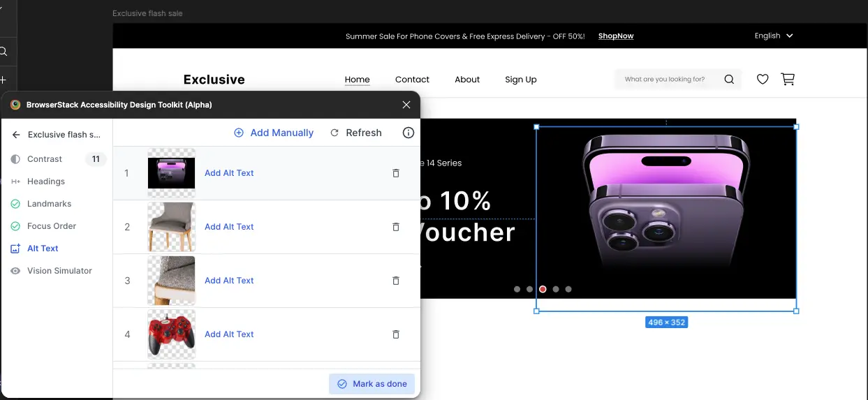Select the Alt Text section
Viewport: 868px width, 400px height.
click(x=43, y=249)
